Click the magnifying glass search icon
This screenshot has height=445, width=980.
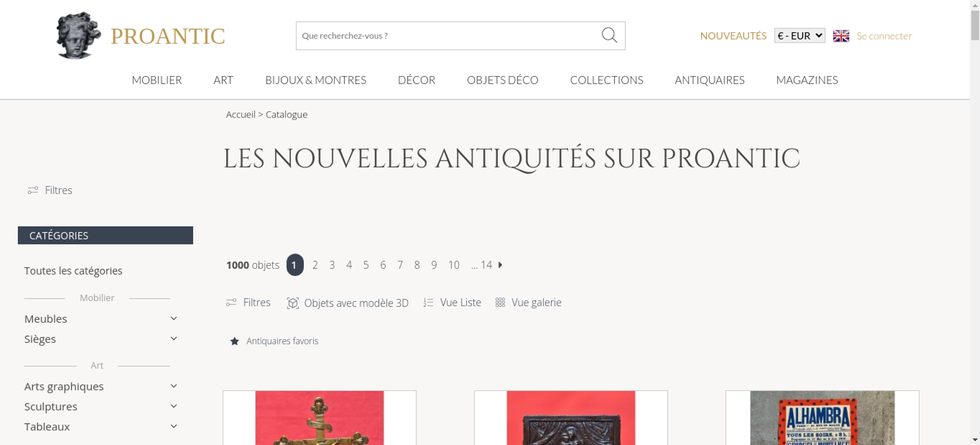(609, 35)
